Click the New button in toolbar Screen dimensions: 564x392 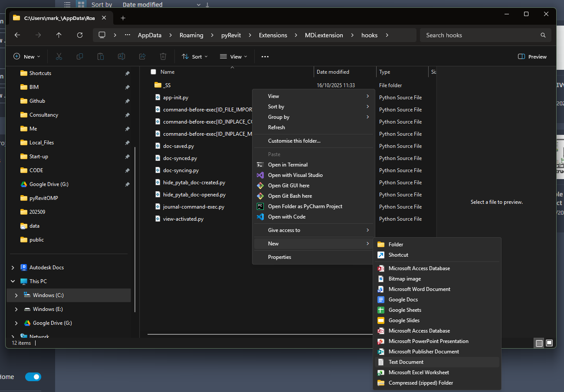(27, 56)
